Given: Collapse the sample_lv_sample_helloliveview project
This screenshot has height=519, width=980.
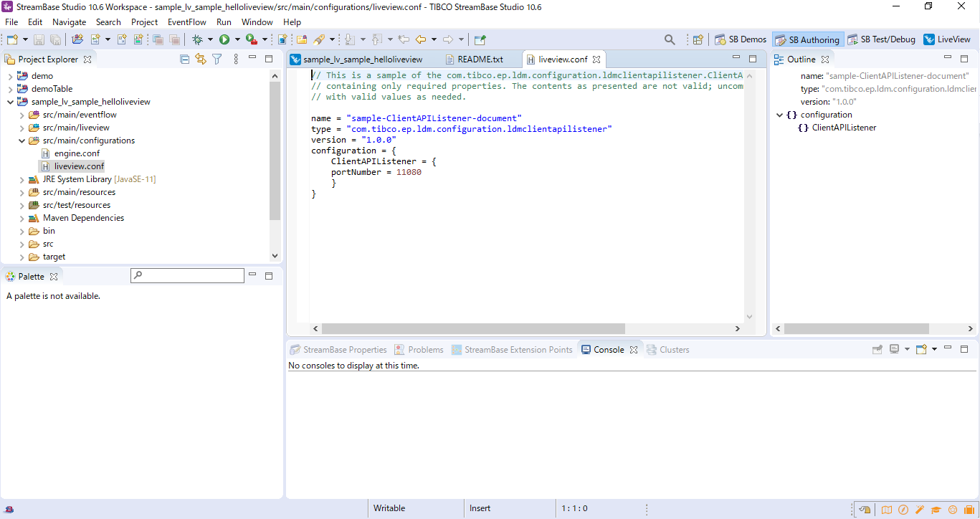Looking at the screenshot, I should (10, 102).
